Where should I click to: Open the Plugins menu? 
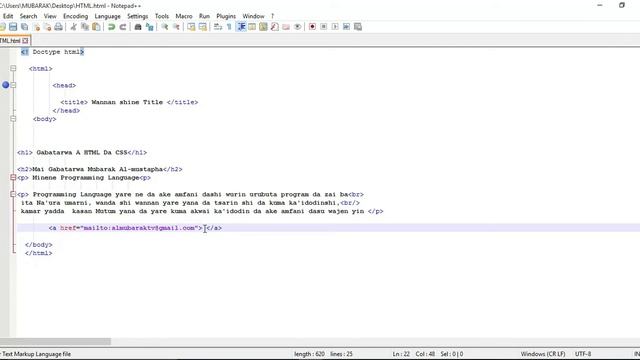point(226,16)
